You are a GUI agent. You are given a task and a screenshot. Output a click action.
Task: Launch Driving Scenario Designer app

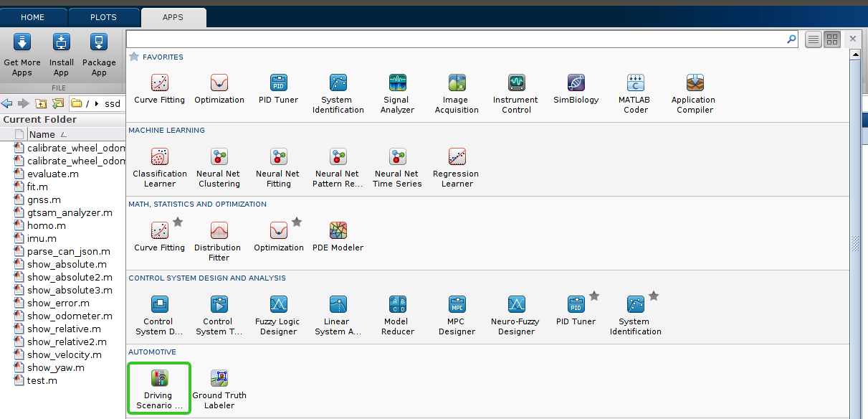(159, 389)
